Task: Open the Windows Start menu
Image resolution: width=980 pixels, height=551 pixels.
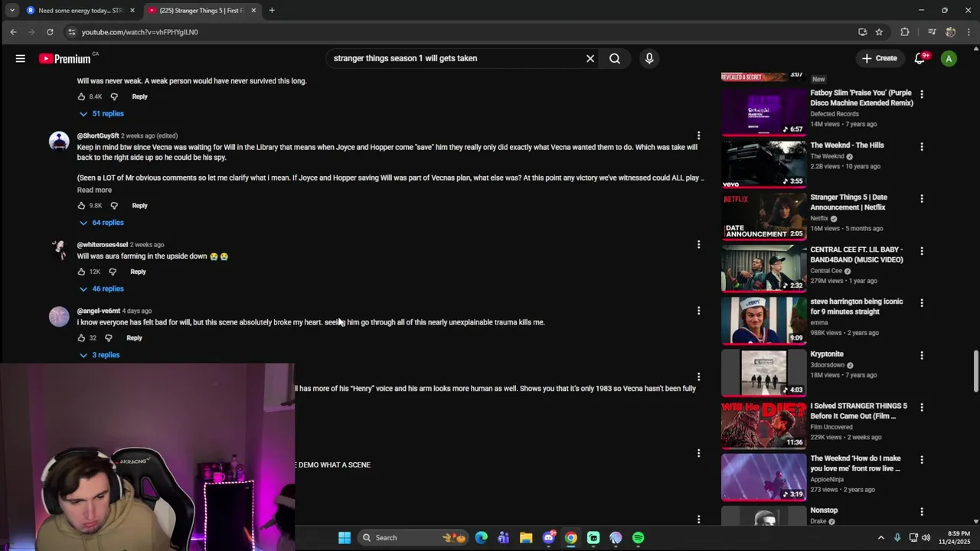Action: (x=345, y=538)
